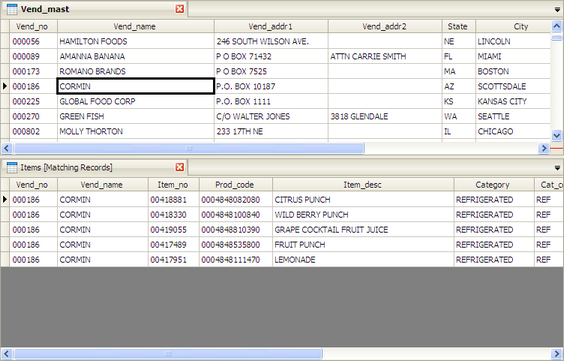Viewport: 564px width, 361px height.
Task: Click Vend_name column header in Vend_mast
Action: 136,26
